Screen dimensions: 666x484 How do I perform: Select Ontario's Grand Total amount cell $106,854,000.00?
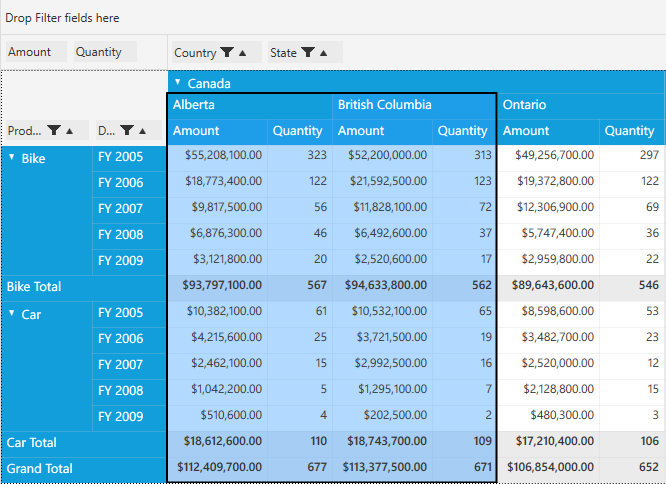[548, 468]
